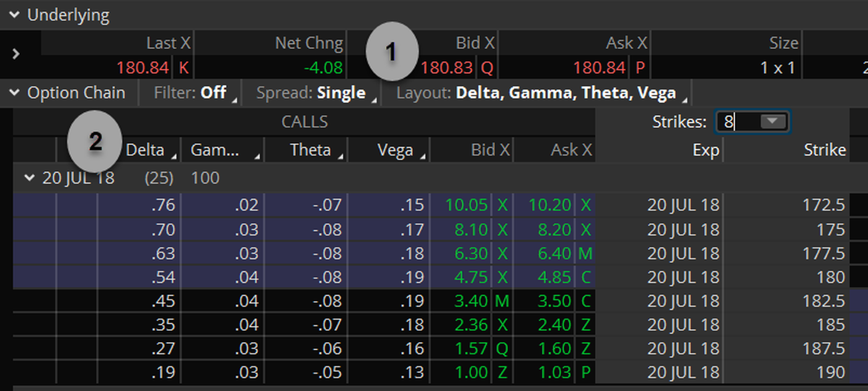The width and height of the screenshot is (868, 391).
Task: Collapse the Underlying section chevron
Action: coord(14,15)
